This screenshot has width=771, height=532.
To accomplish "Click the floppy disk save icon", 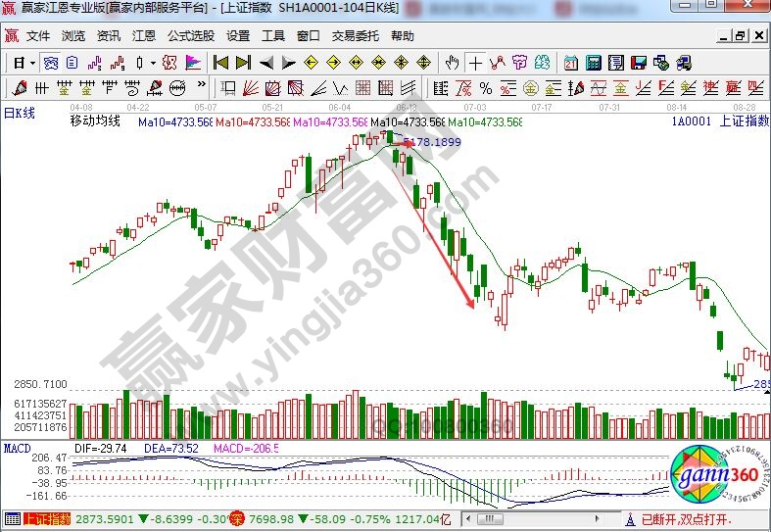I will click(638, 63).
